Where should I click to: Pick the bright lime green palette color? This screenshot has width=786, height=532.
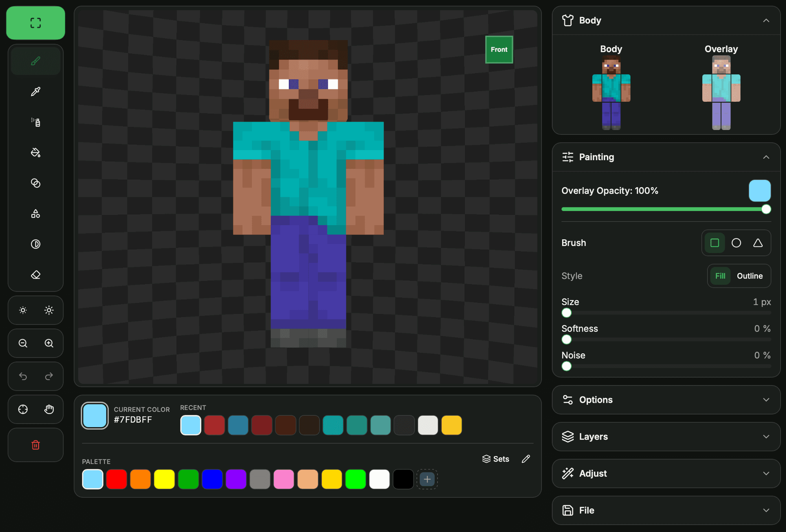(356, 479)
